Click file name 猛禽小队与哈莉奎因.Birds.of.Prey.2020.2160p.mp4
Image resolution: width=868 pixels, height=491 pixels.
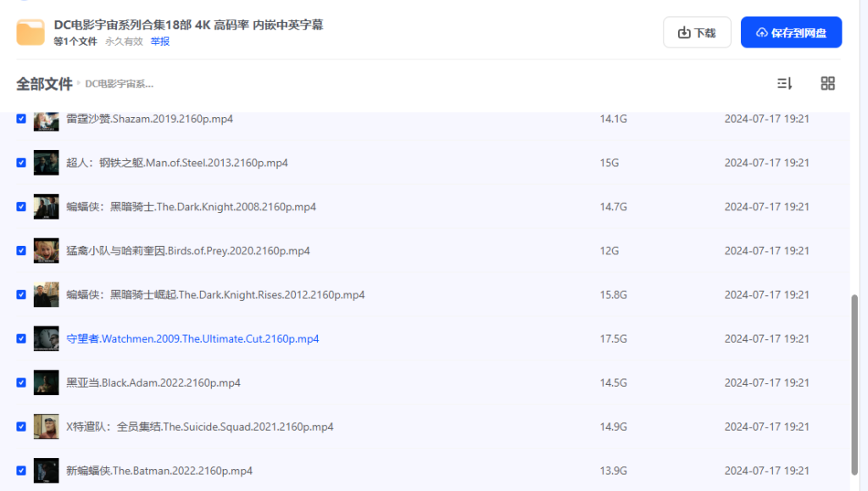coord(188,251)
